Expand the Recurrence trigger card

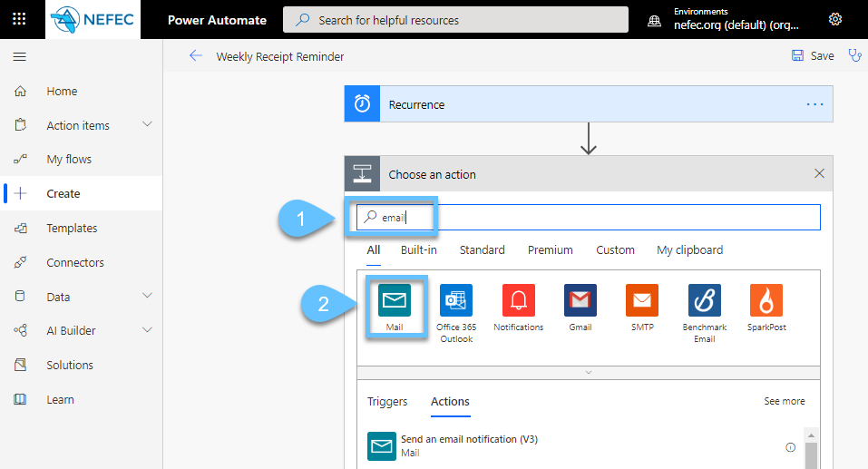pos(589,103)
